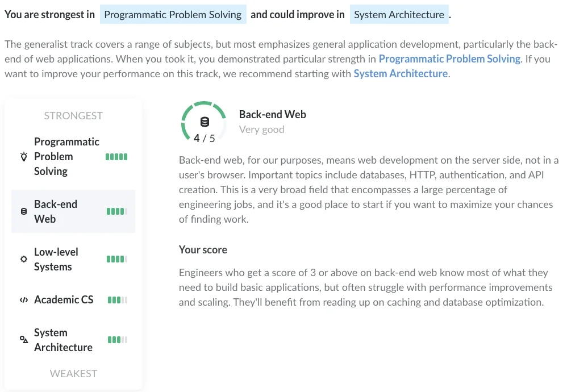This screenshot has width=567, height=392.
Task: Open the System Architecture link in the paragraph
Action: point(401,73)
